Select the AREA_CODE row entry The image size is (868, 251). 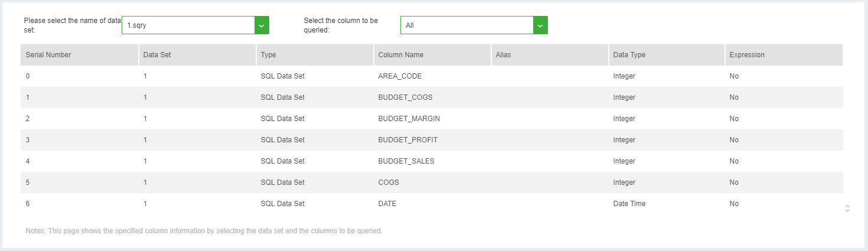point(400,76)
